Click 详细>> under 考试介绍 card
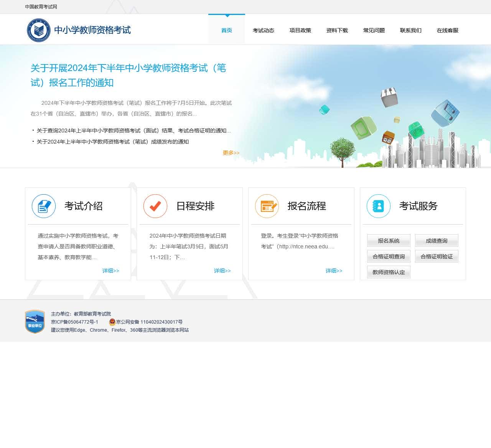This screenshot has height=448, width=491. [x=111, y=271]
